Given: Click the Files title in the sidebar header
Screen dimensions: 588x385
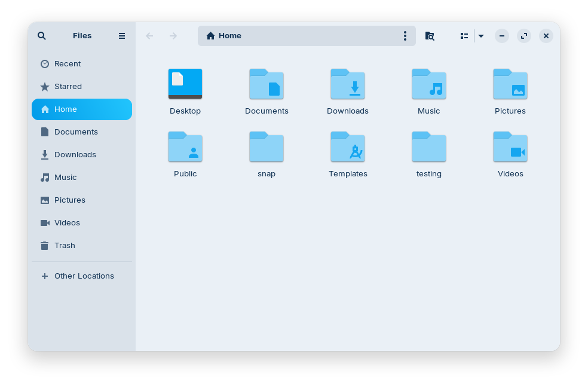Looking at the screenshot, I should [82, 36].
